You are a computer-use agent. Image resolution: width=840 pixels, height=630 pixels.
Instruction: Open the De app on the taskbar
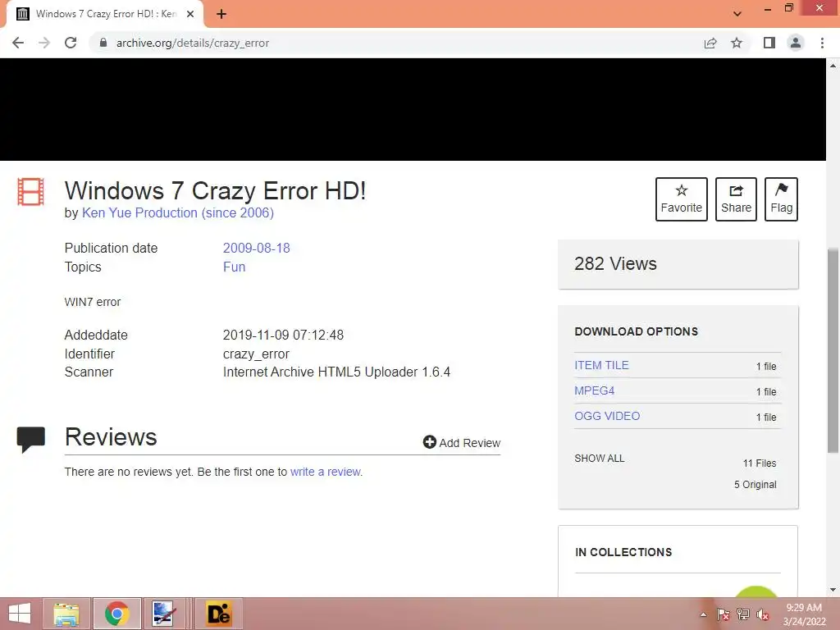coord(218,614)
